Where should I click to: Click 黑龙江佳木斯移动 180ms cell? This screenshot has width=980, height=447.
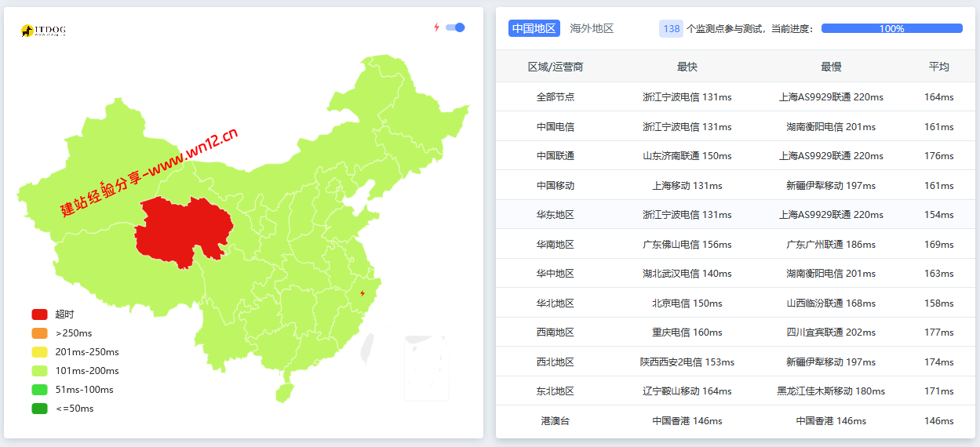click(831, 391)
